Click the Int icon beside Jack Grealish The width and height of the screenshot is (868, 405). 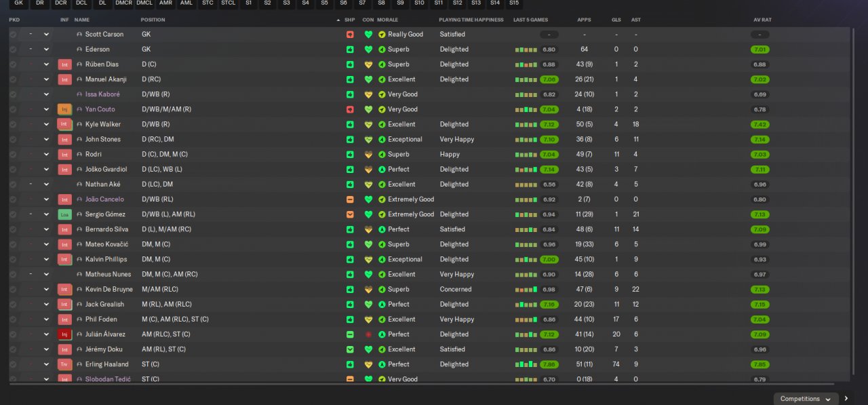tap(64, 304)
